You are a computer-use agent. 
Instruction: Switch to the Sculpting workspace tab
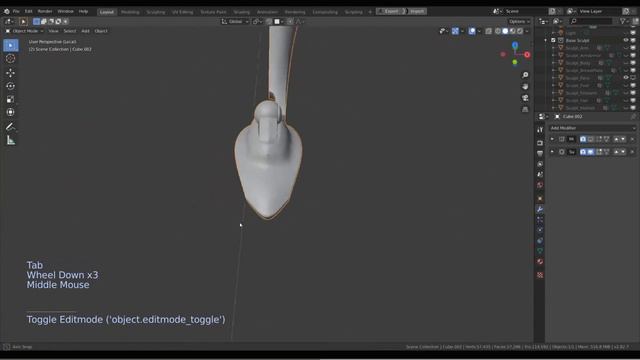156,12
